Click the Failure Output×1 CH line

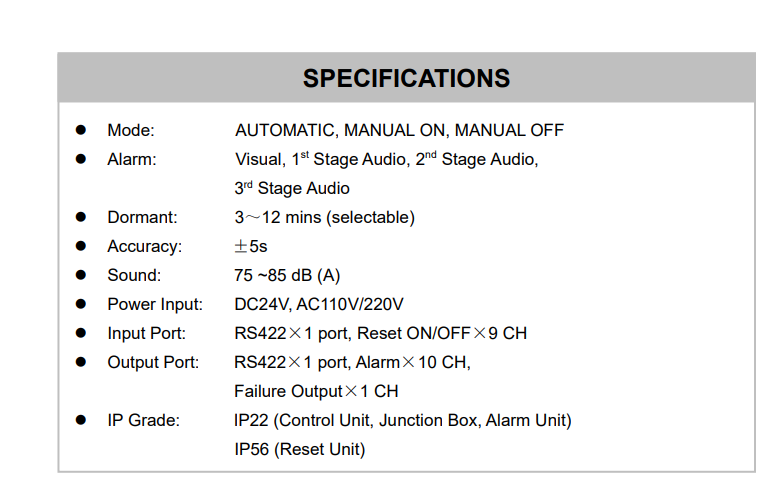pyautogui.click(x=316, y=391)
